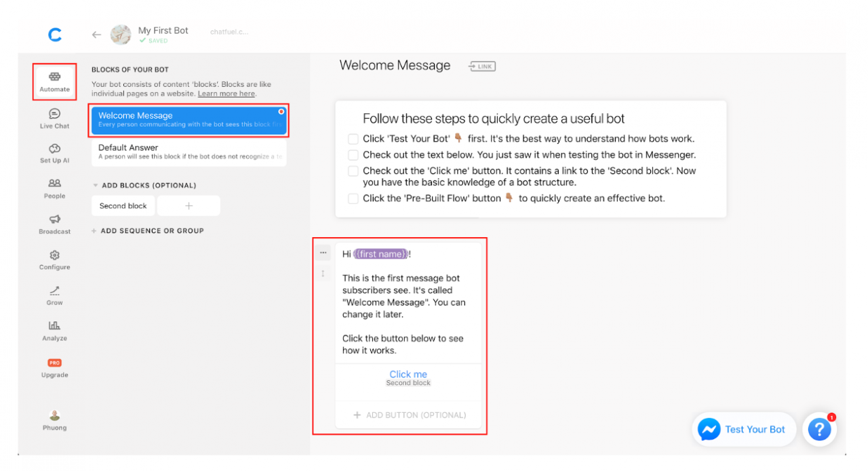Image resolution: width=868 pixels, height=471 pixels.
Task: Open the Configure gear icon
Action: coord(54,255)
